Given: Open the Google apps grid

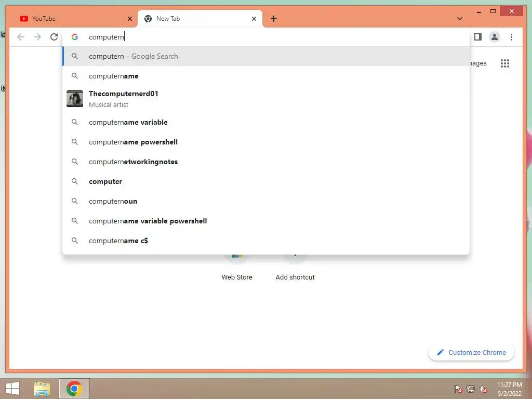Looking at the screenshot, I should (505, 63).
